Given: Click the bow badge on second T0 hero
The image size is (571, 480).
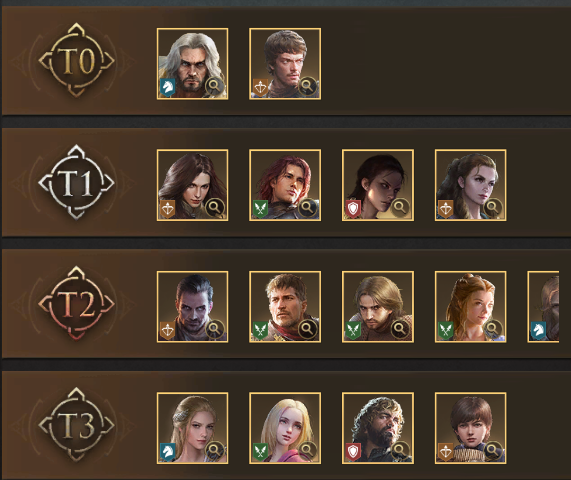Looking at the screenshot, I should 260,87.
